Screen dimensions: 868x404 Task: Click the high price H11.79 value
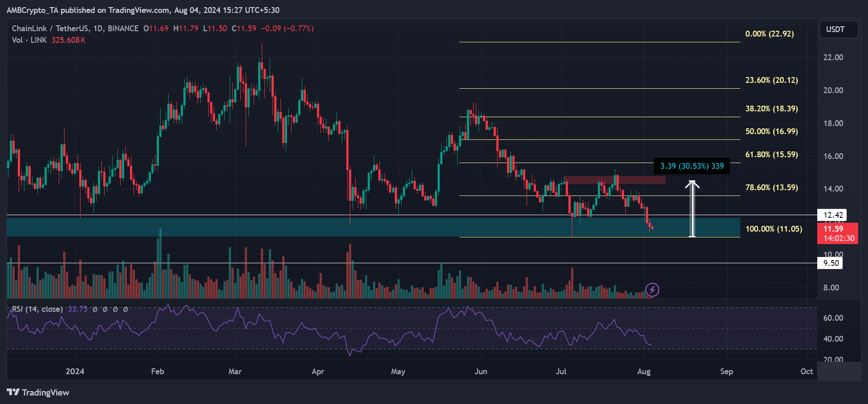186,29
